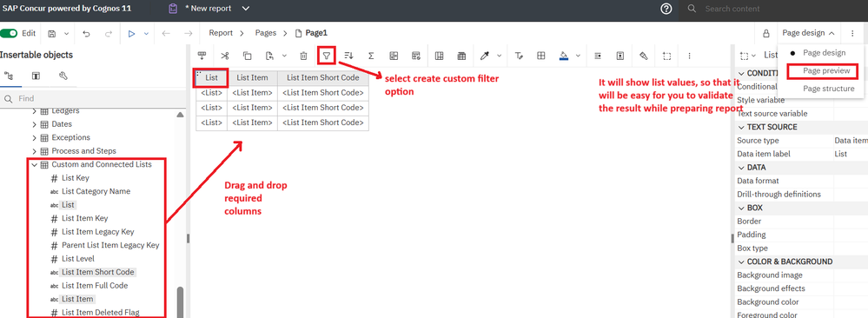This screenshot has width=868, height=318.
Task: Click the Pivot list to crosstab icon
Action: point(439,56)
